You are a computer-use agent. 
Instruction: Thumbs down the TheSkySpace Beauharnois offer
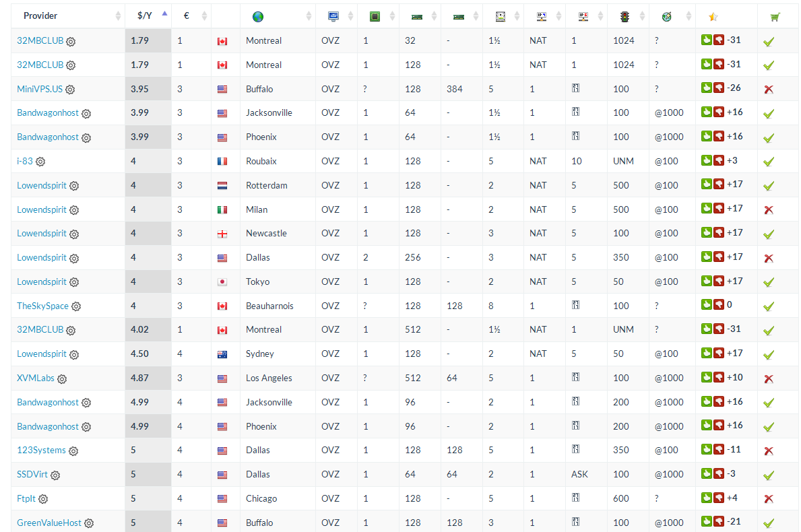[719, 305]
